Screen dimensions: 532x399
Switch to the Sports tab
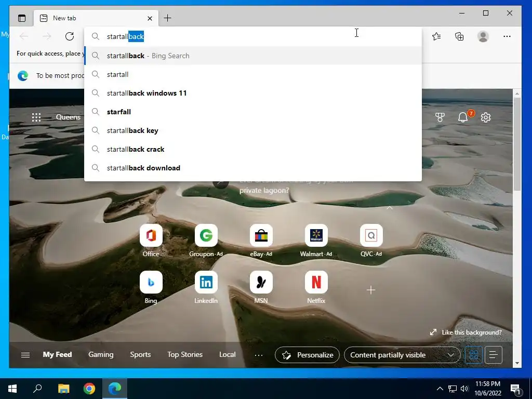click(x=140, y=354)
